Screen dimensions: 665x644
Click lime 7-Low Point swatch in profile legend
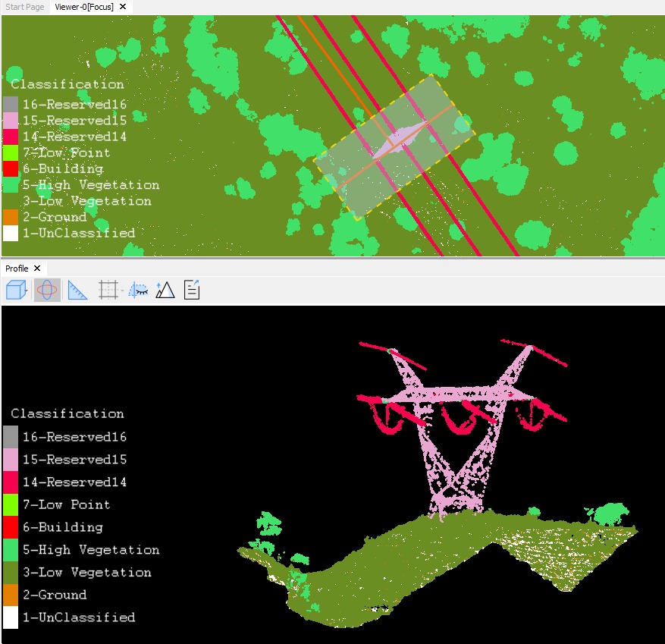pos(11,504)
